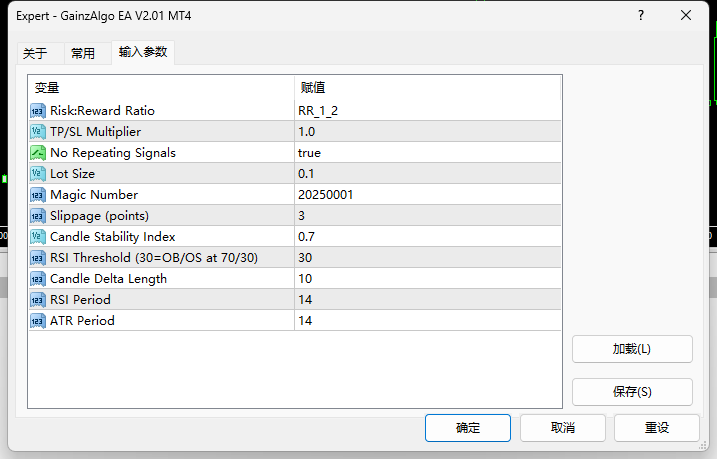Edit the Slippage value 3
Screen dimensions: 717x459
pyautogui.click(x=428, y=216)
